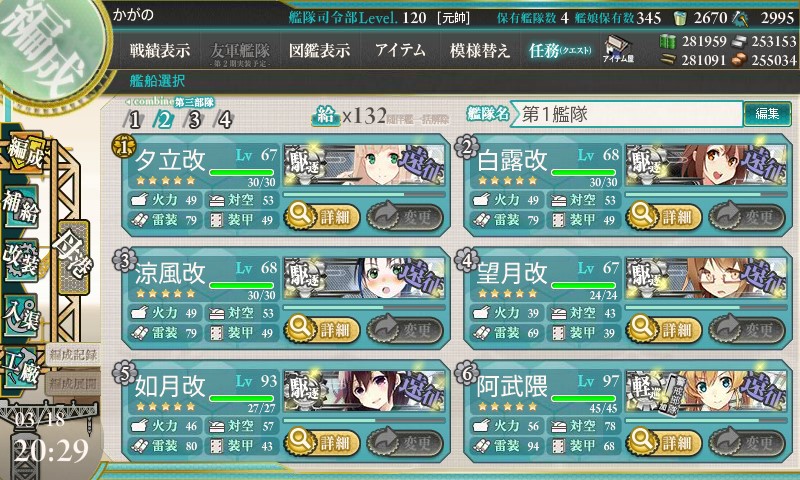Open the 補給 (supply) sidebar icon
The width and height of the screenshot is (800, 480).
point(21,206)
